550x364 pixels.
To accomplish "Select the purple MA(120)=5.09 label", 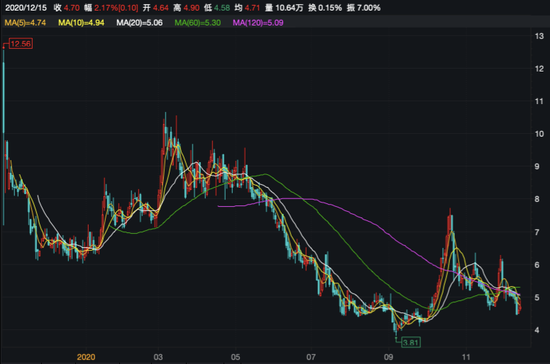I will 258,23.
